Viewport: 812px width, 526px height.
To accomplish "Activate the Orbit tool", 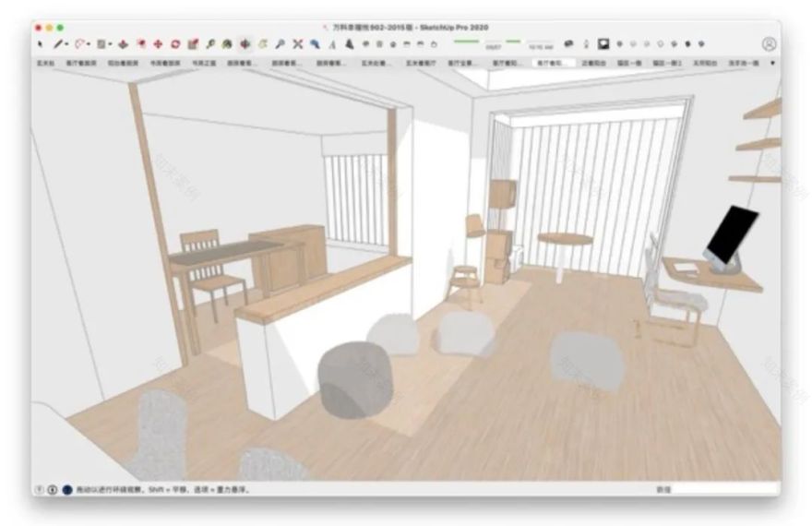I will [245, 43].
